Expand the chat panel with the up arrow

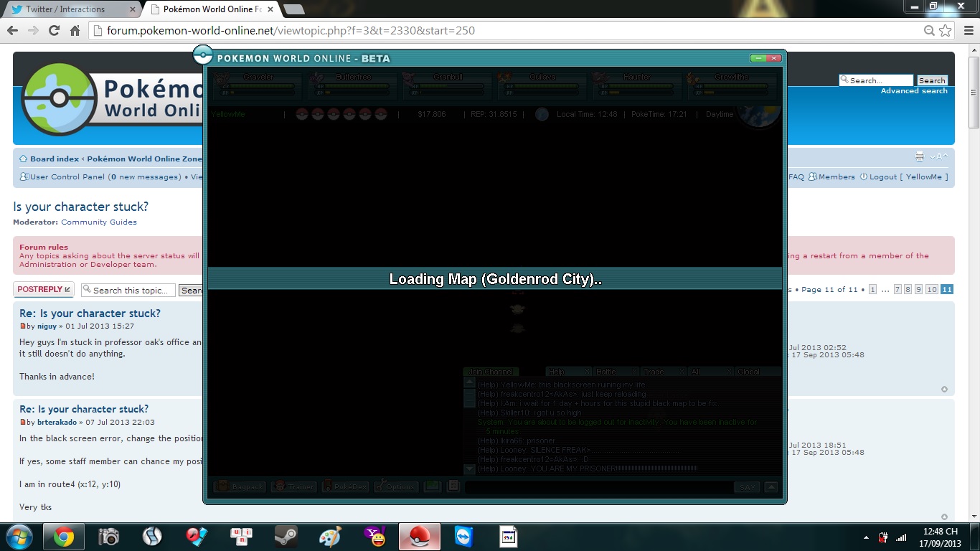pyautogui.click(x=772, y=487)
